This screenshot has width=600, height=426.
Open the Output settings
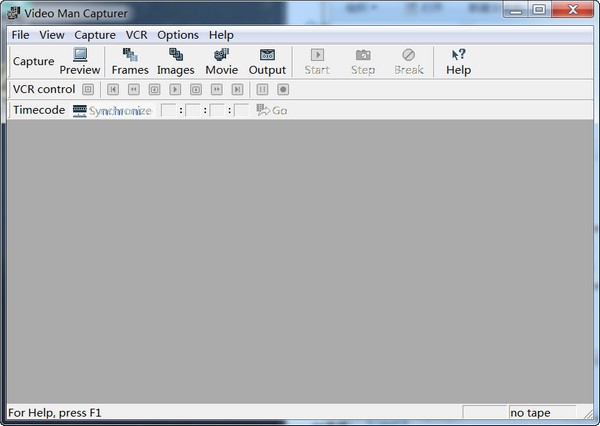(x=267, y=62)
